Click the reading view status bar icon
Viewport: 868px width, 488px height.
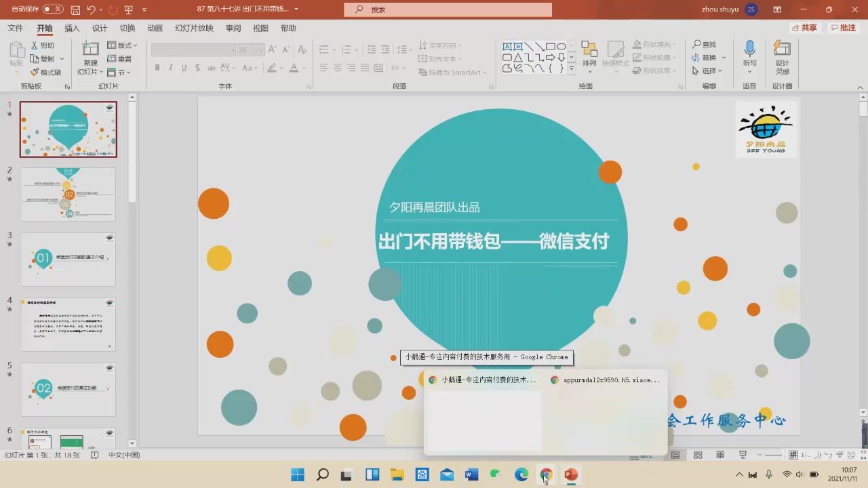720,455
